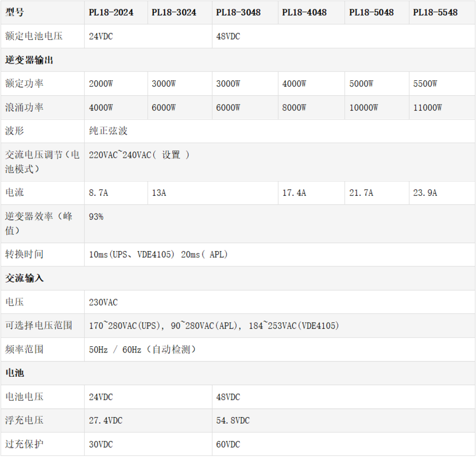This screenshot has width=476, height=457.
Task: Click the 48VDC rated battery voltage value
Action: [227, 37]
